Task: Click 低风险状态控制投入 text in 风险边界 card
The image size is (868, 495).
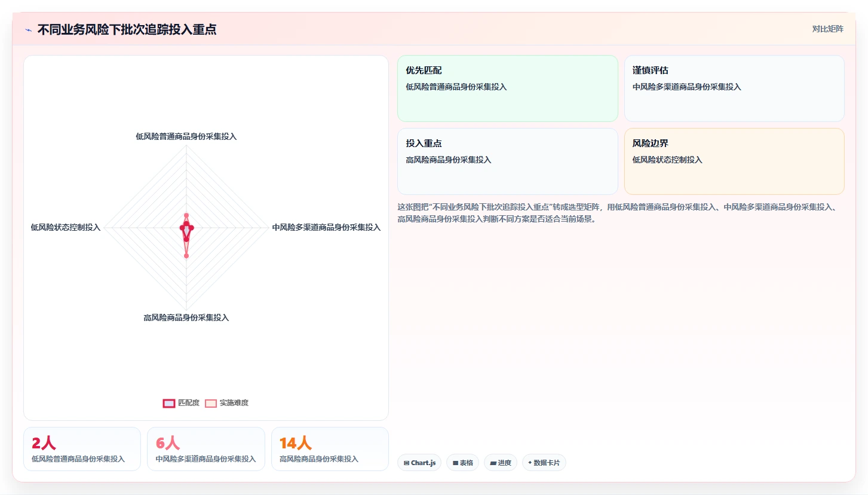Action: pos(667,160)
